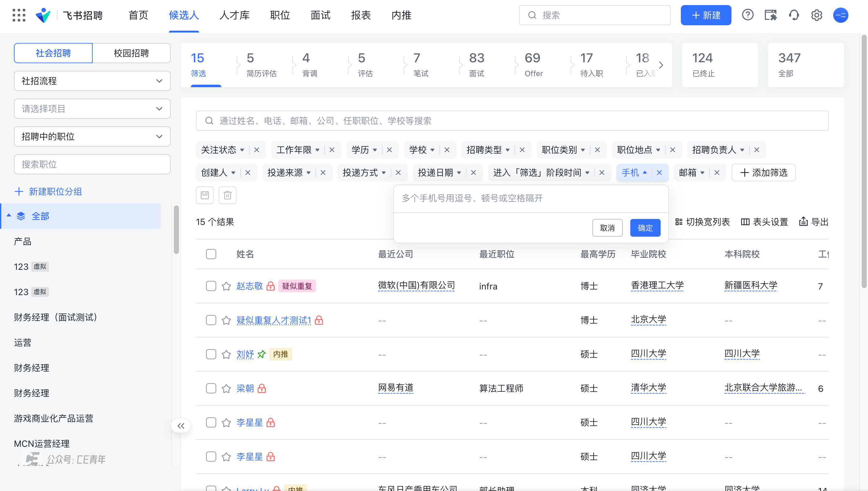Click the user avatar icon
Viewport: 868px width, 491px height.
point(840,15)
